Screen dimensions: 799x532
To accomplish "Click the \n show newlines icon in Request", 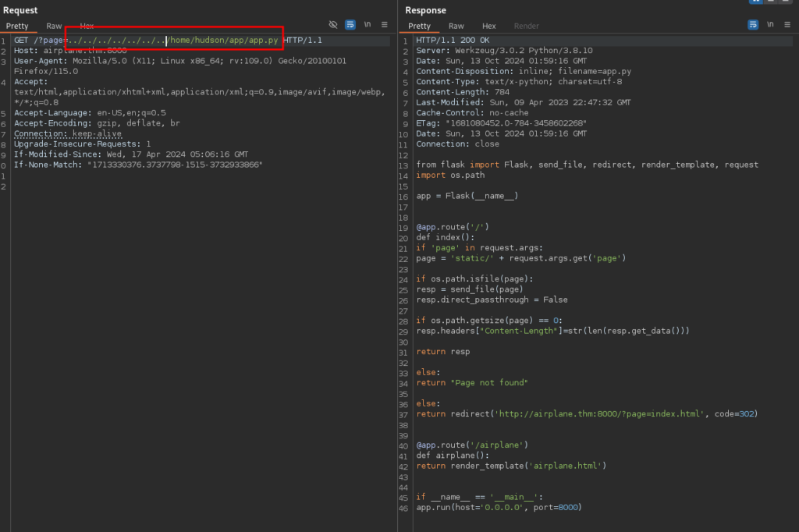I will [368, 24].
